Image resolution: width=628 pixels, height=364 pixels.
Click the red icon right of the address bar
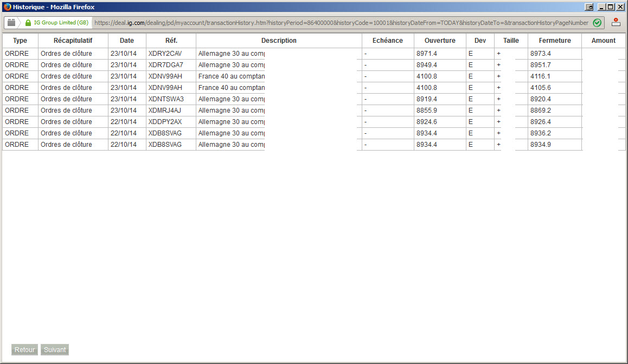tap(616, 22)
